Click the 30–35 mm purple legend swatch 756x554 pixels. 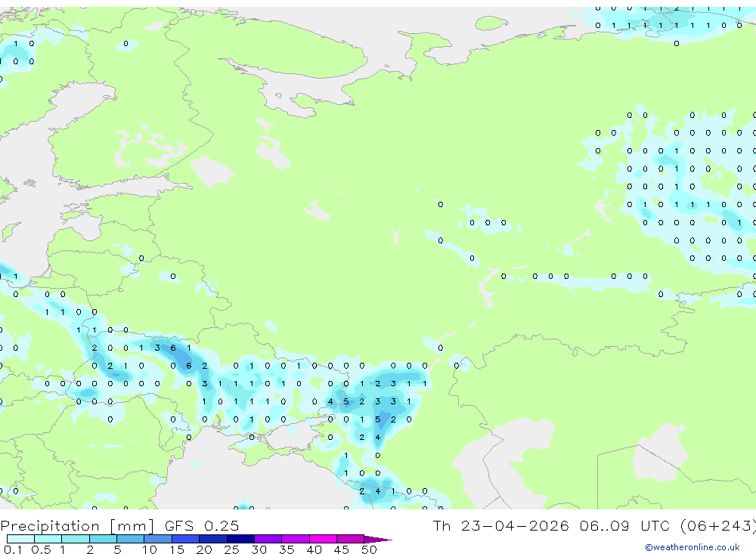point(268,539)
